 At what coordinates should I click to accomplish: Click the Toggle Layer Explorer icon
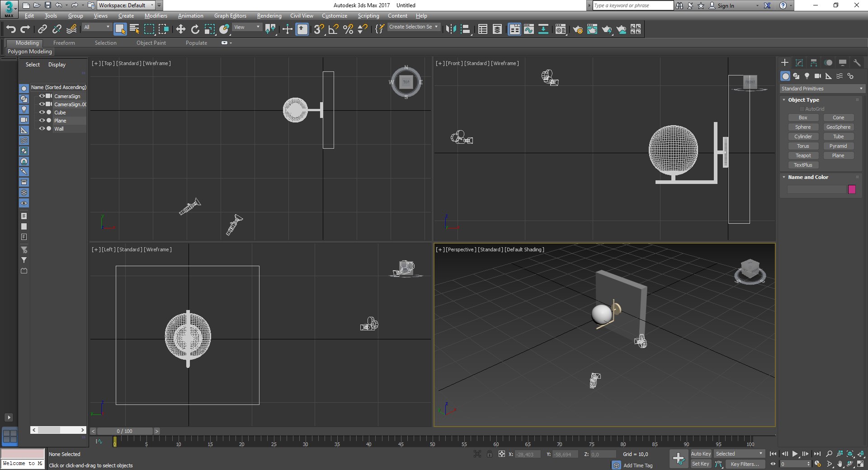click(497, 29)
